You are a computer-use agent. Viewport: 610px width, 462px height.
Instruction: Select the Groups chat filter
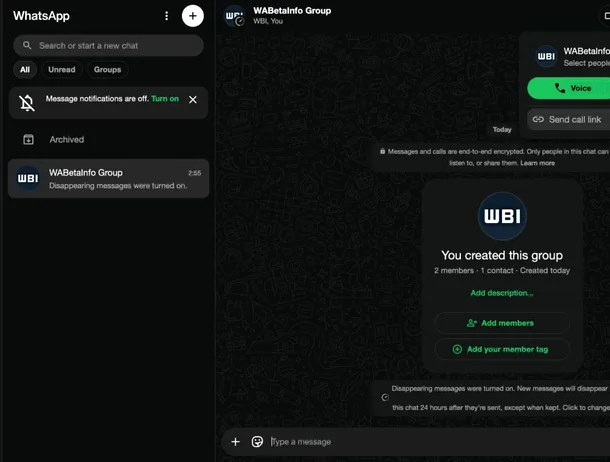point(107,70)
